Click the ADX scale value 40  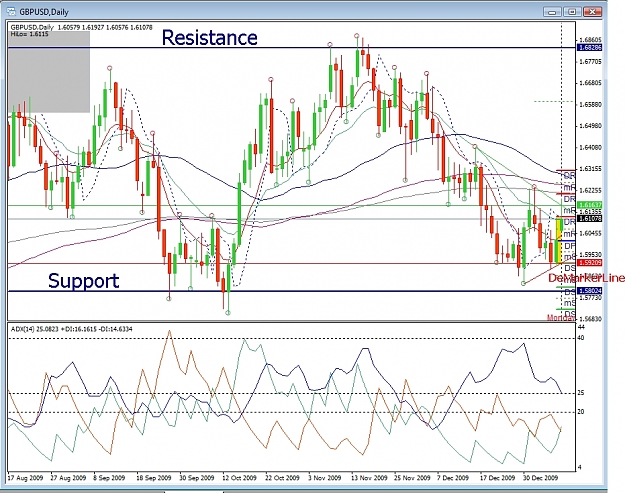581,338
